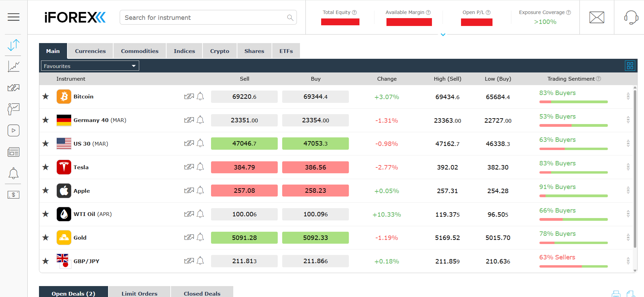644x297 pixels.
Task: Switch to the Commodities tab
Action: click(x=140, y=51)
